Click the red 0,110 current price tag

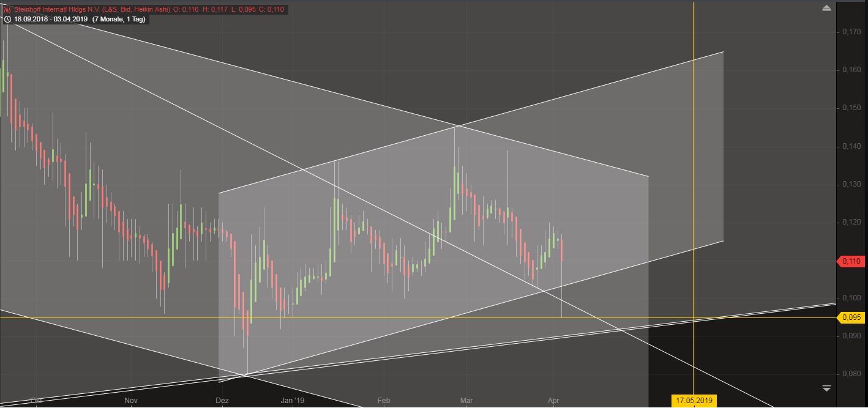(x=851, y=261)
